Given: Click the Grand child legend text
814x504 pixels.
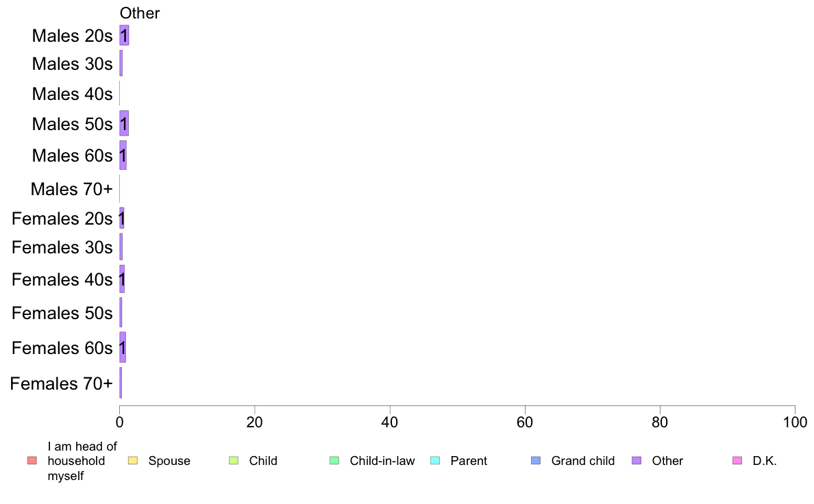Looking at the screenshot, I should [x=583, y=461].
